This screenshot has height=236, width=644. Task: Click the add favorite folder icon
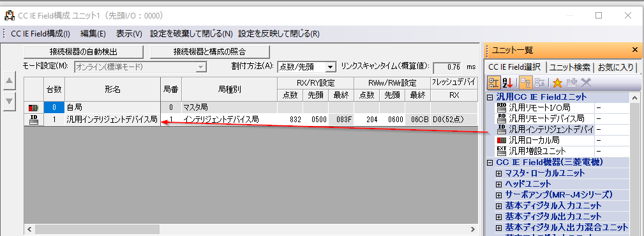[572, 83]
